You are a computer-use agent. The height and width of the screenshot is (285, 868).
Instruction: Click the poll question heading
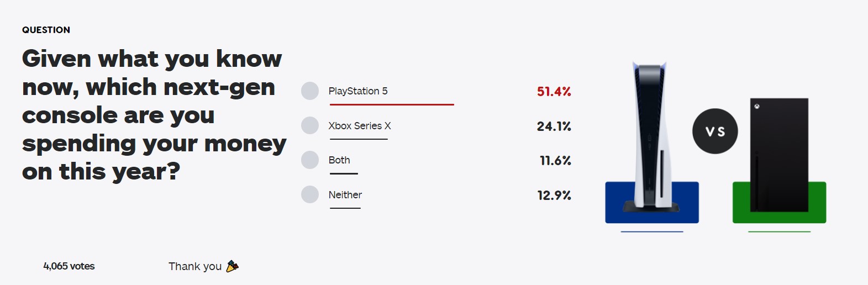pos(154,115)
